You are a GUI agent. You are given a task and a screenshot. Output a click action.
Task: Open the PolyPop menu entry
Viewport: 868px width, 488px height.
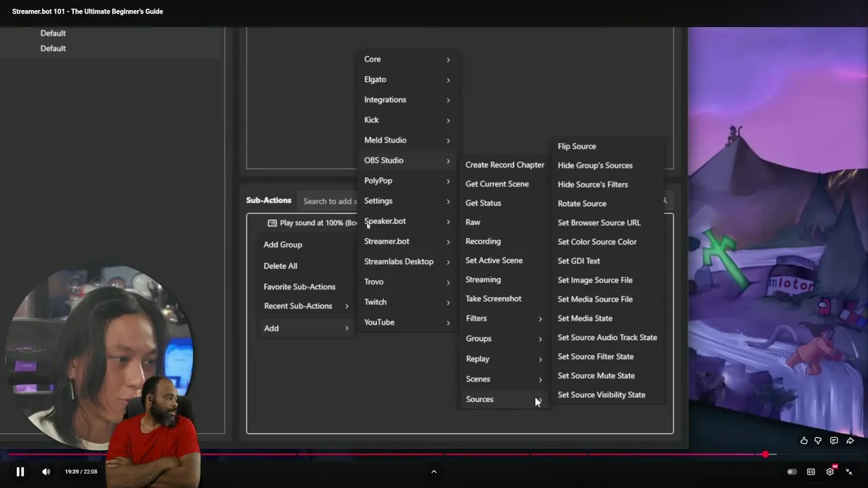[x=407, y=181]
